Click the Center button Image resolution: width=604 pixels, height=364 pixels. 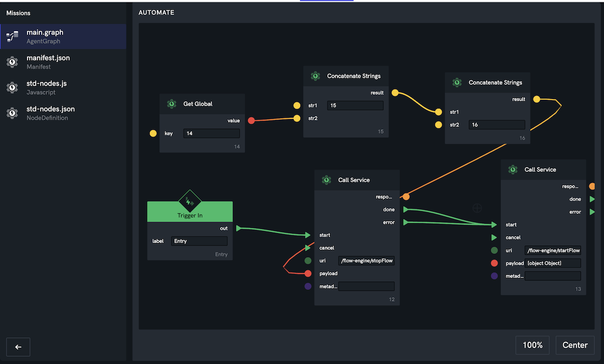(x=575, y=345)
